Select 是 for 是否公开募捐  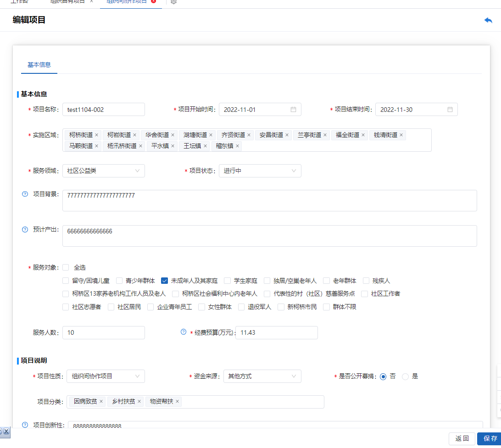(x=405, y=376)
